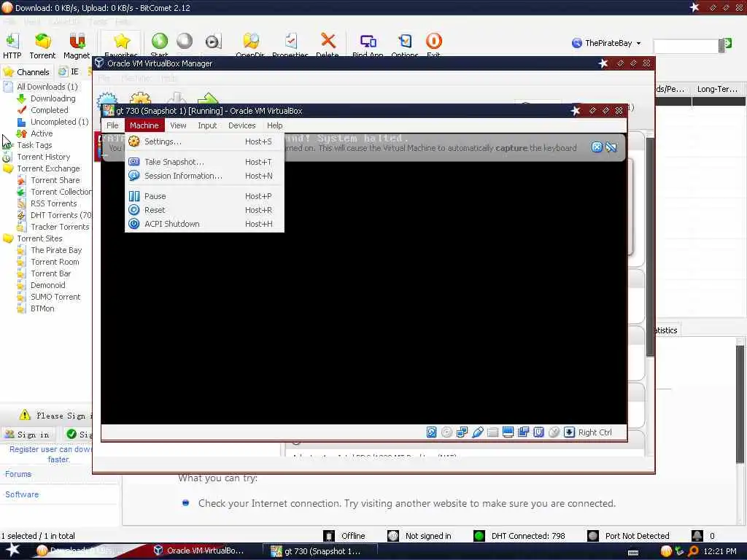The image size is (747, 560).
Task: Open the Input menu of the VM window
Action: pyautogui.click(x=207, y=125)
